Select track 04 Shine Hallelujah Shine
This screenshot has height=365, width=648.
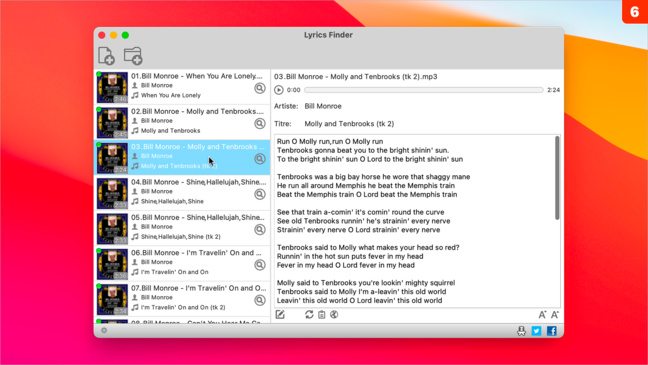tap(182, 193)
